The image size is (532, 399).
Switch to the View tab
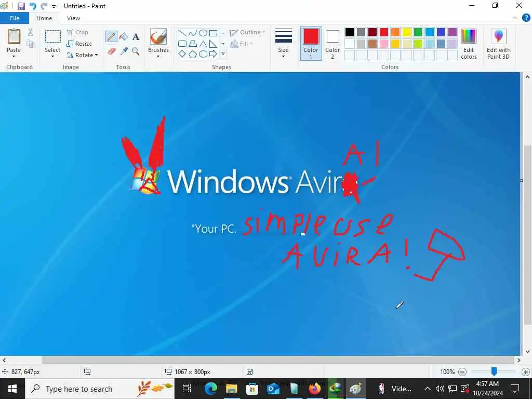click(73, 18)
